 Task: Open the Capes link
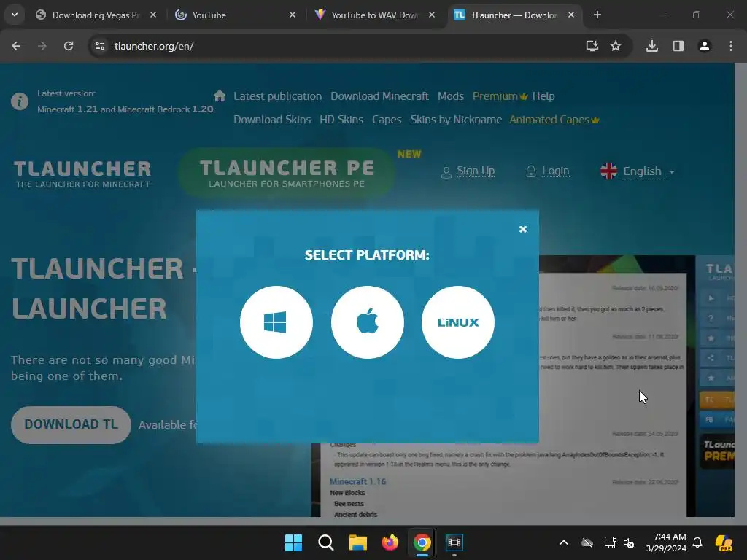tap(387, 120)
